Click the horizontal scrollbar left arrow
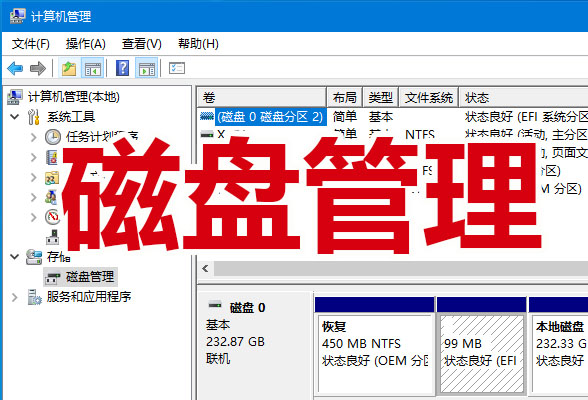The height and width of the screenshot is (400, 588). coord(206,268)
